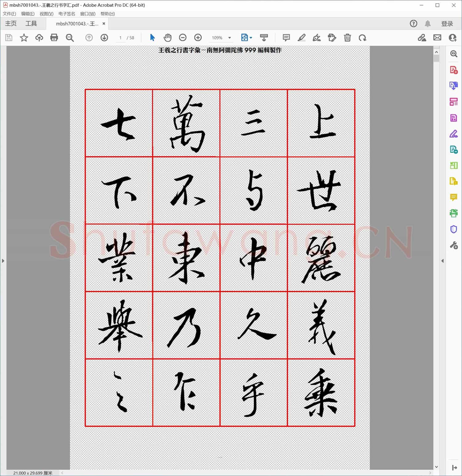Open the Protect tool with the shield icon
462x476 pixels.
click(453, 229)
